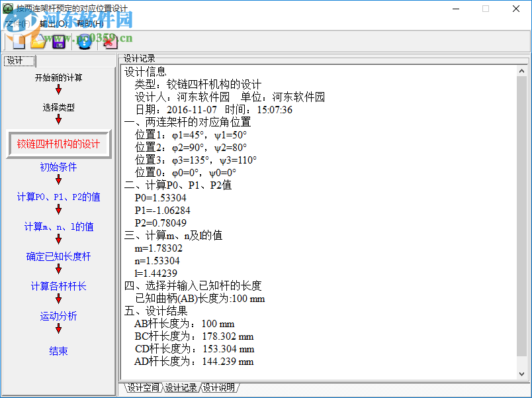This screenshot has height=398, width=532.
Task: Click the l=1.44239 value line
Action: pos(156,273)
